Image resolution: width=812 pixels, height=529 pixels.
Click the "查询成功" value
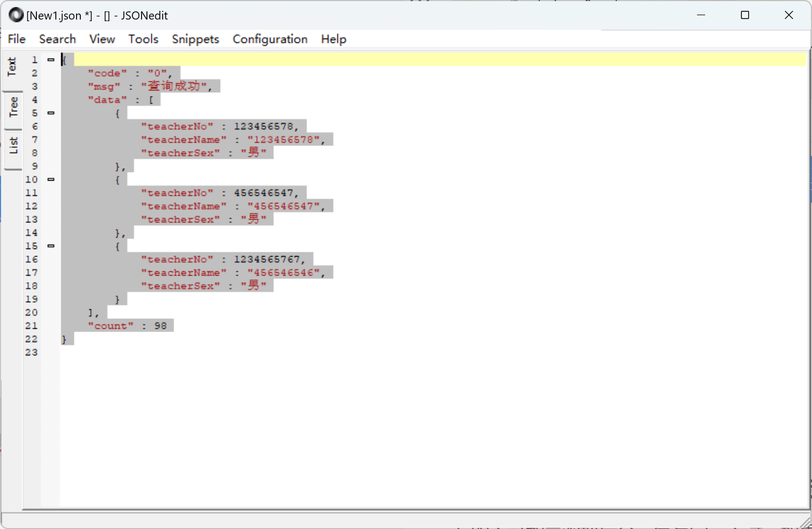(x=174, y=86)
